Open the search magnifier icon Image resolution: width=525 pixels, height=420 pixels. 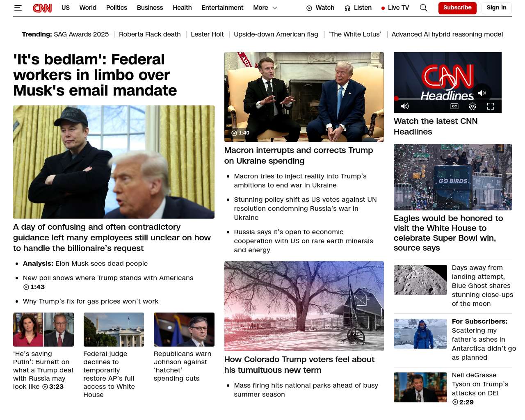424,8
